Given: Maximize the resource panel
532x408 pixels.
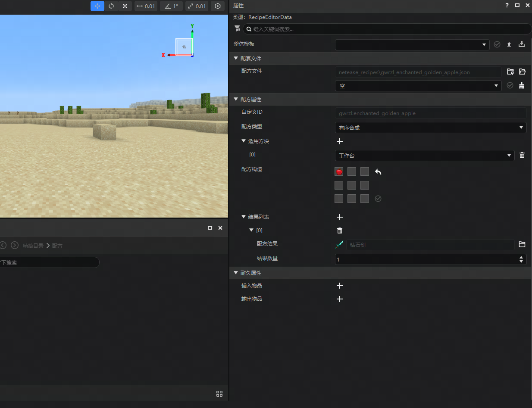Looking at the screenshot, I should (x=210, y=228).
